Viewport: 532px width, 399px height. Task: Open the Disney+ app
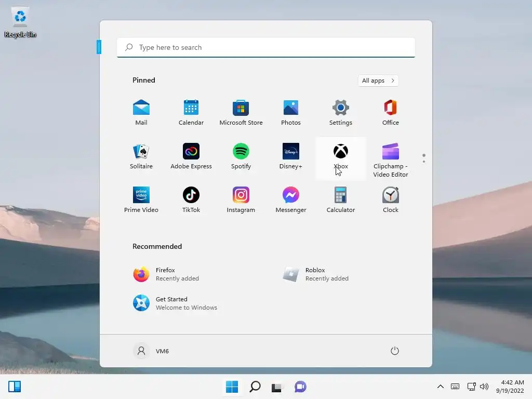click(291, 156)
